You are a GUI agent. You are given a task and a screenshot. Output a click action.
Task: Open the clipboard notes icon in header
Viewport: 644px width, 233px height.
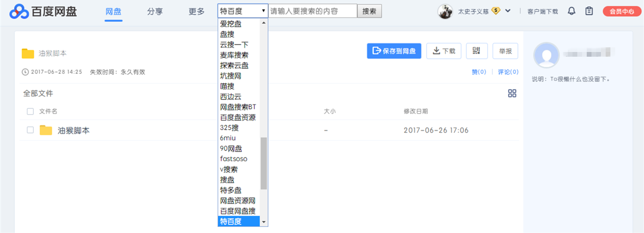point(589,11)
